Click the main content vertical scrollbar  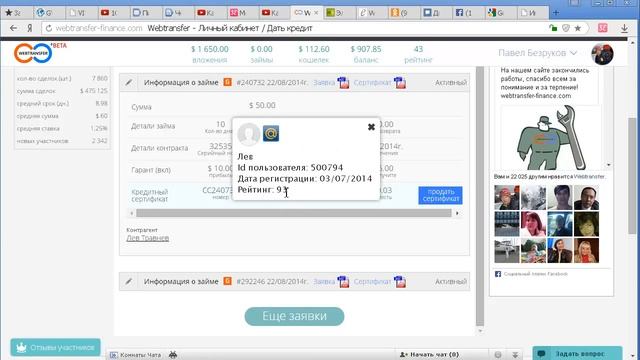tap(480, 196)
